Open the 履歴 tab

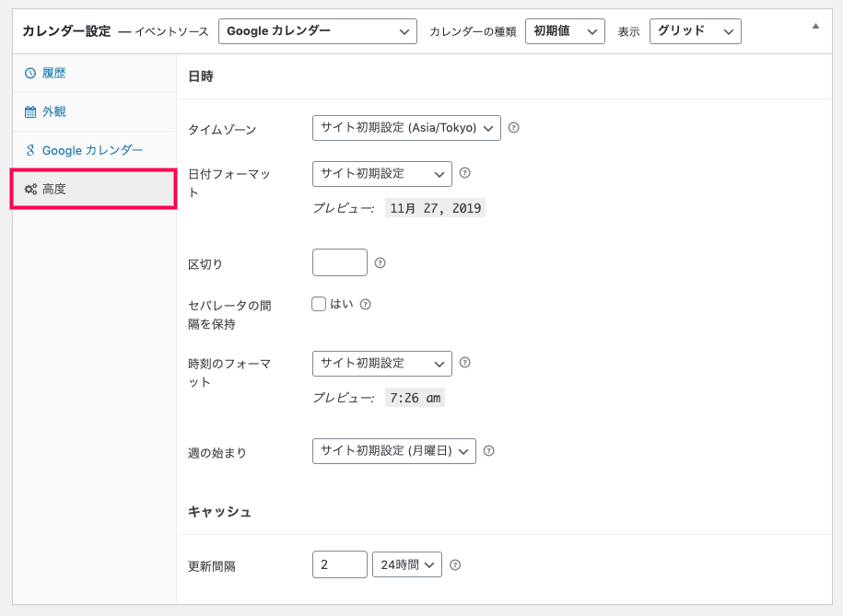95,73
